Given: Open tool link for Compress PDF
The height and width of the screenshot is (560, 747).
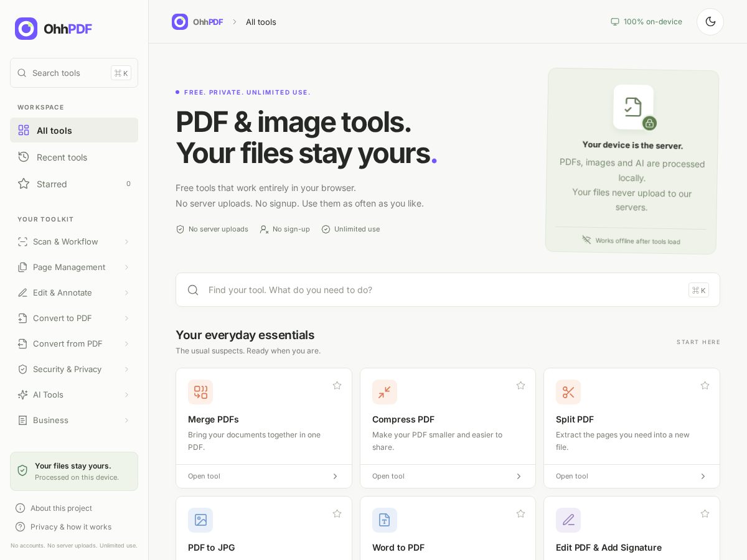Looking at the screenshot, I should 388,476.
